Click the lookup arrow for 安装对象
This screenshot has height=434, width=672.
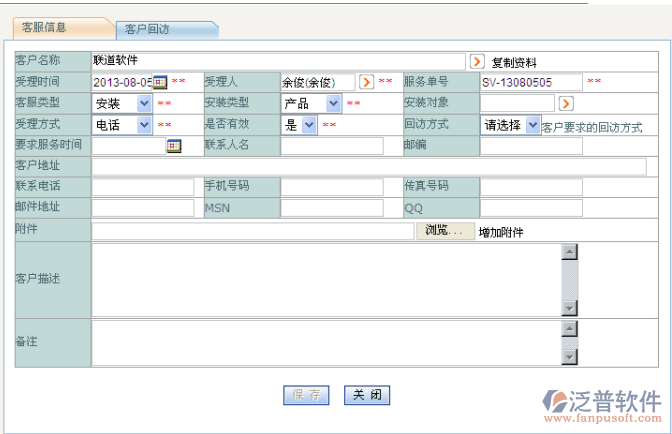566,103
